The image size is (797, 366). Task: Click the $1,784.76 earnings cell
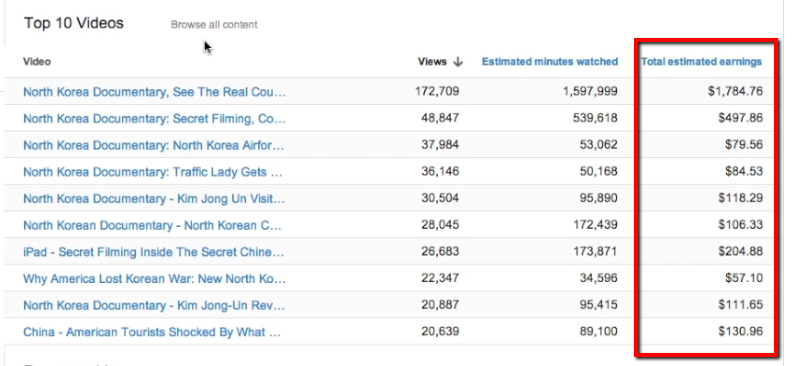pos(735,92)
